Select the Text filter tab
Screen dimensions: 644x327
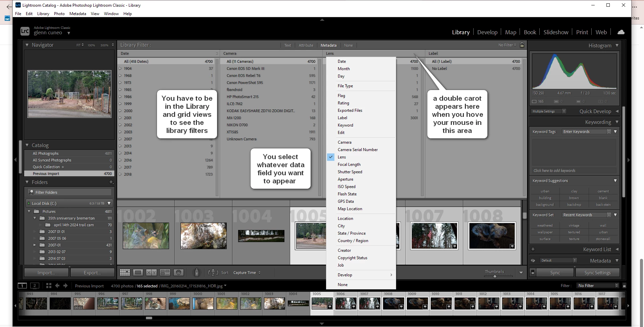pos(288,45)
